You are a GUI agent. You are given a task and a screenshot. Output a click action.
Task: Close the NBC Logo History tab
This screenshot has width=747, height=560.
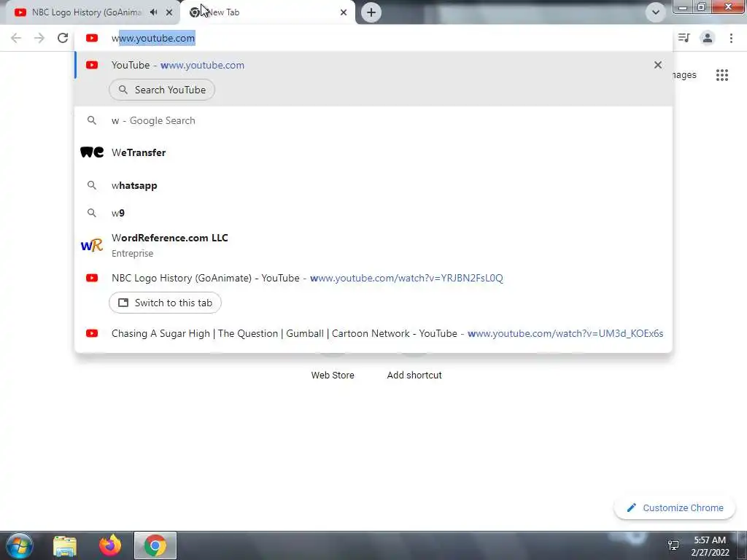tap(169, 12)
